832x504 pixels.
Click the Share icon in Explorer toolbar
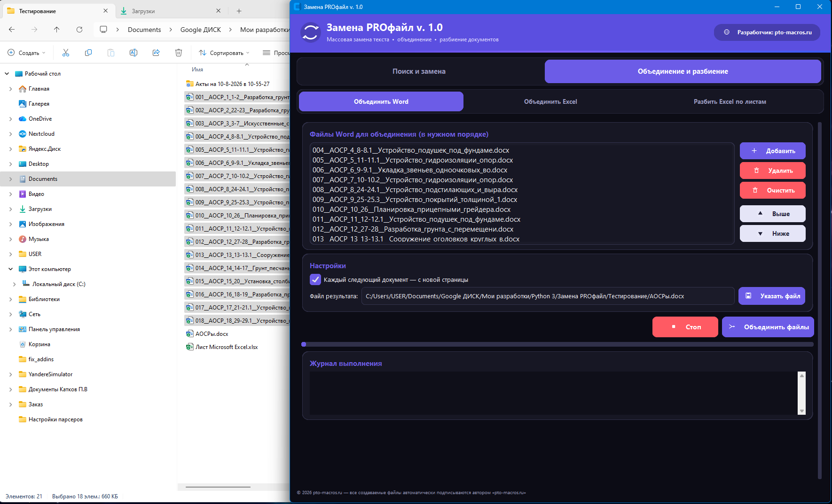156,53
